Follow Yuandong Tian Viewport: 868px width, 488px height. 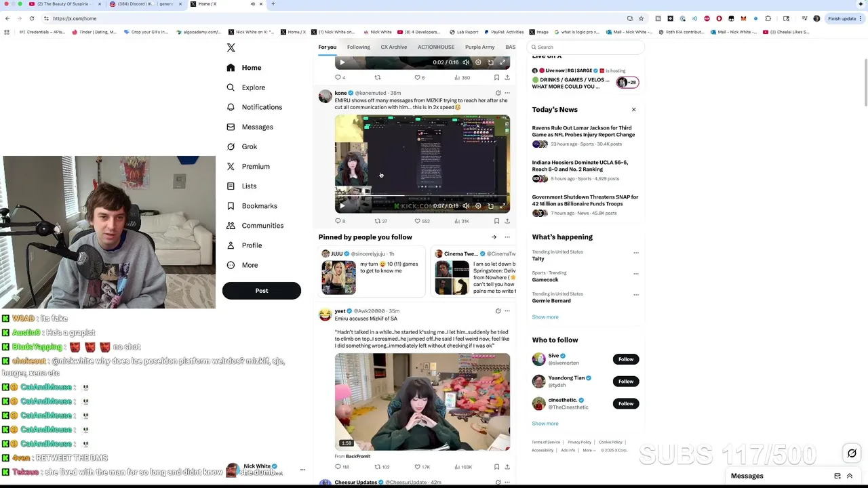625,382
